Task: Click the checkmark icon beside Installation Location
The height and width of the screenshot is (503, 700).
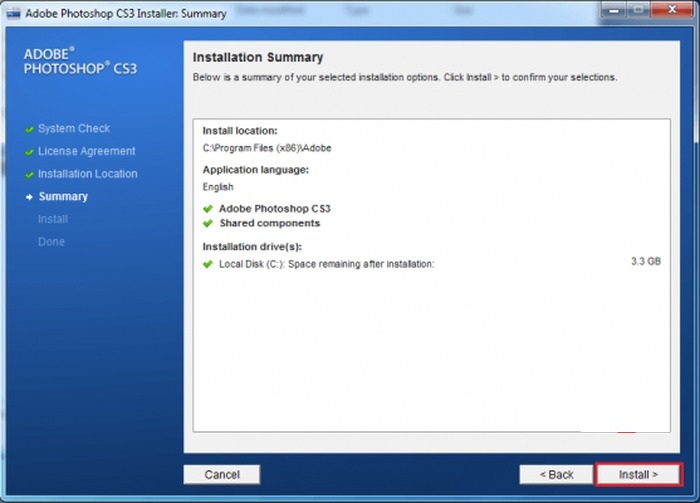Action: [30, 174]
